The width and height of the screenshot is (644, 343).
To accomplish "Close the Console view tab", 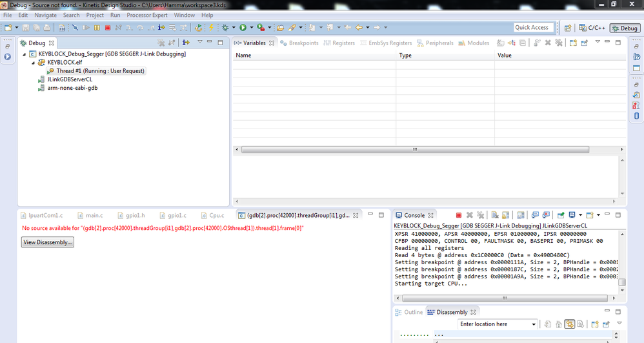I will pos(430,215).
